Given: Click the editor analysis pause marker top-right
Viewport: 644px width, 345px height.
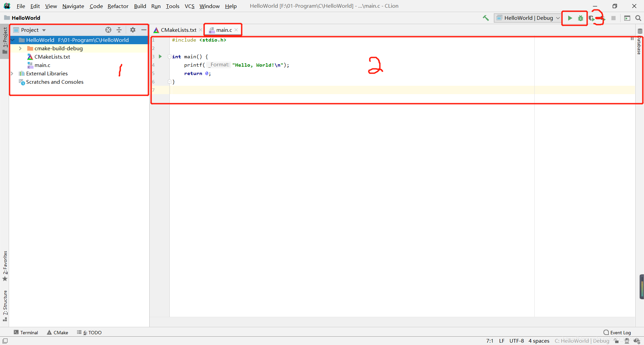Looking at the screenshot, I should (x=632, y=39).
